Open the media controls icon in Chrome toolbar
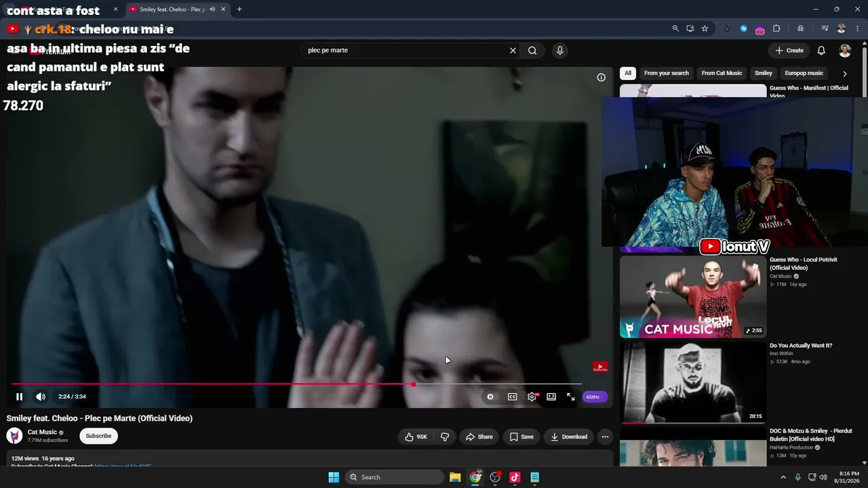Screen dimensions: 868x488 coord(825,28)
